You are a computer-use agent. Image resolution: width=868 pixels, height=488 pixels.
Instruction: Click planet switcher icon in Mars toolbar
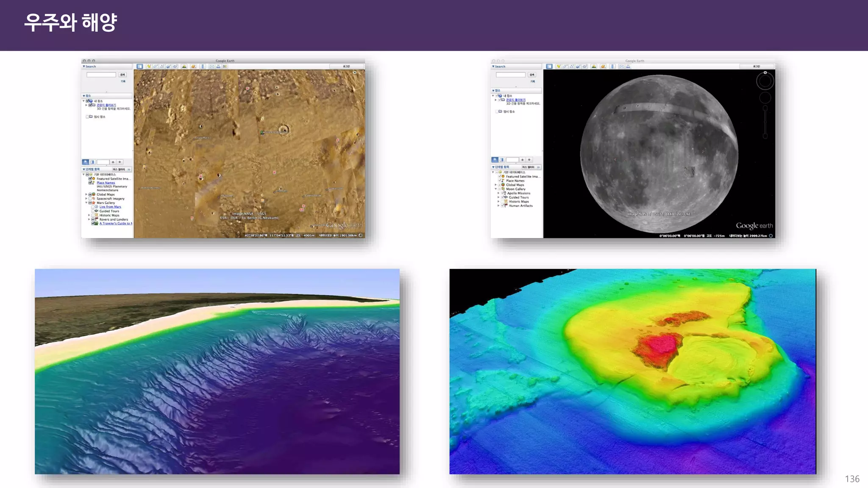click(193, 67)
